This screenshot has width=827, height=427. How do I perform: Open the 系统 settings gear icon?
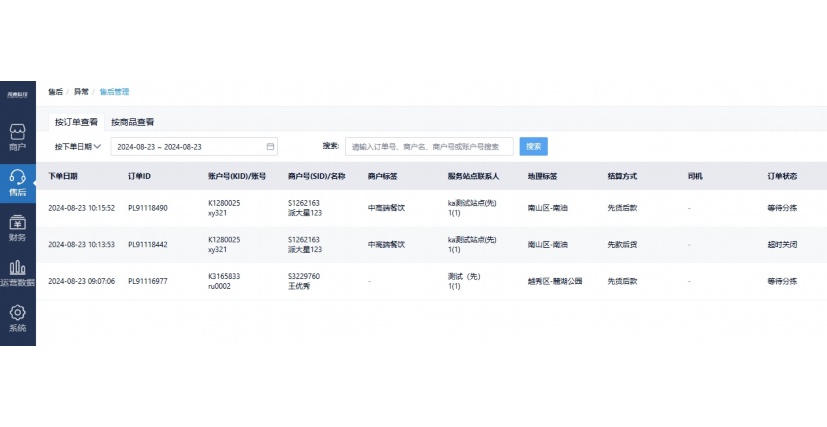point(17,318)
